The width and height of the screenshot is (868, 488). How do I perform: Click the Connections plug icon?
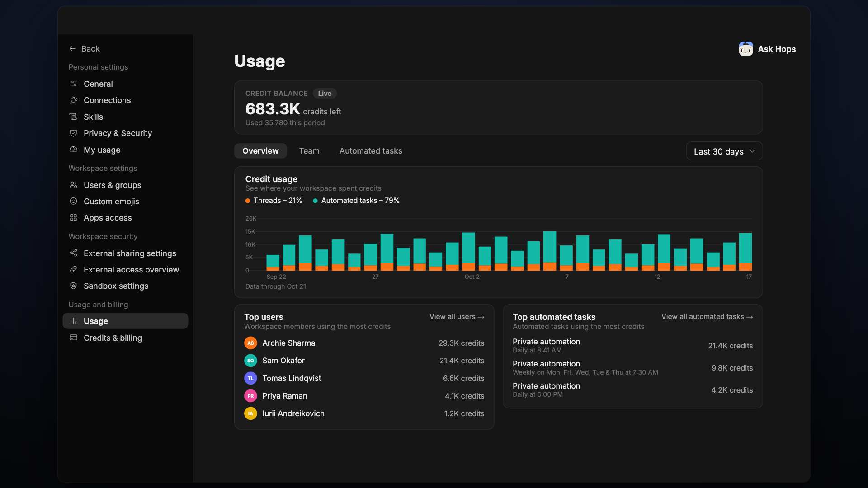[x=73, y=100]
